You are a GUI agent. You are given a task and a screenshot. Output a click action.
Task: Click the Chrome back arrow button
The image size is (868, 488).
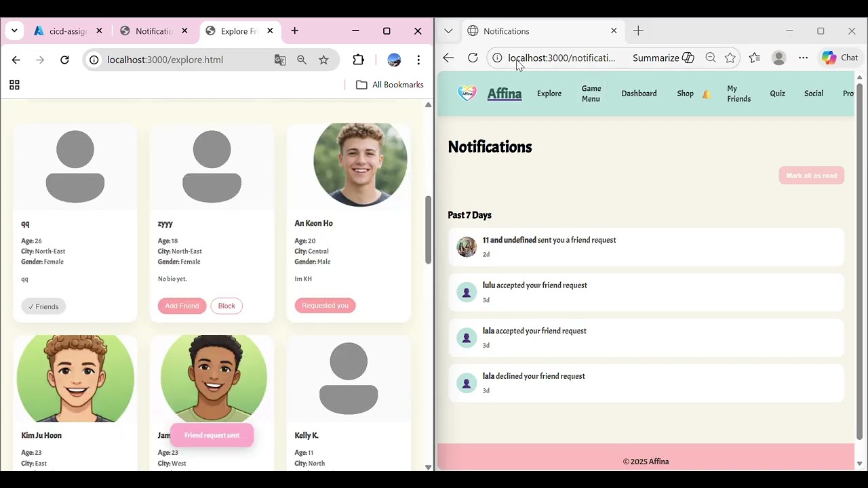pyautogui.click(x=16, y=60)
